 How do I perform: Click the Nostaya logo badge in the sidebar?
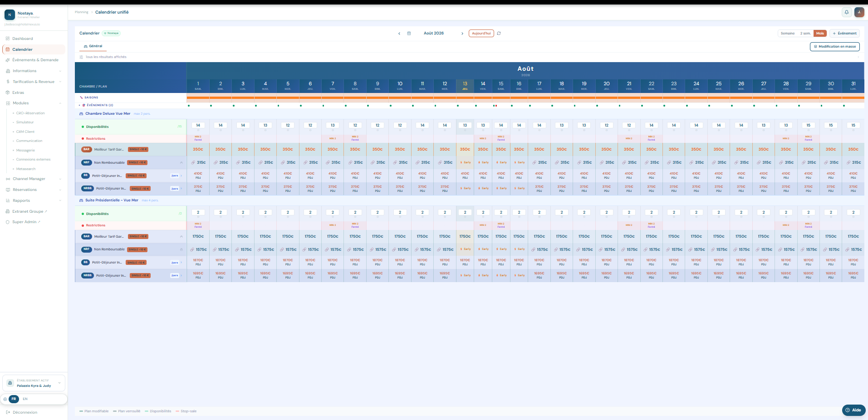pyautogui.click(x=10, y=15)
